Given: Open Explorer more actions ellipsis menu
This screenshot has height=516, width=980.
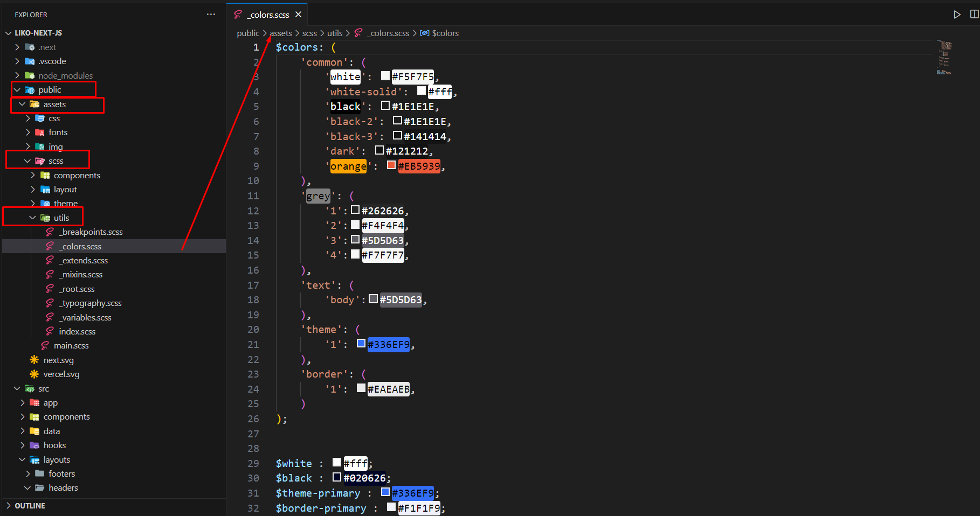Looking at the screenshot, I should (211, 15).
